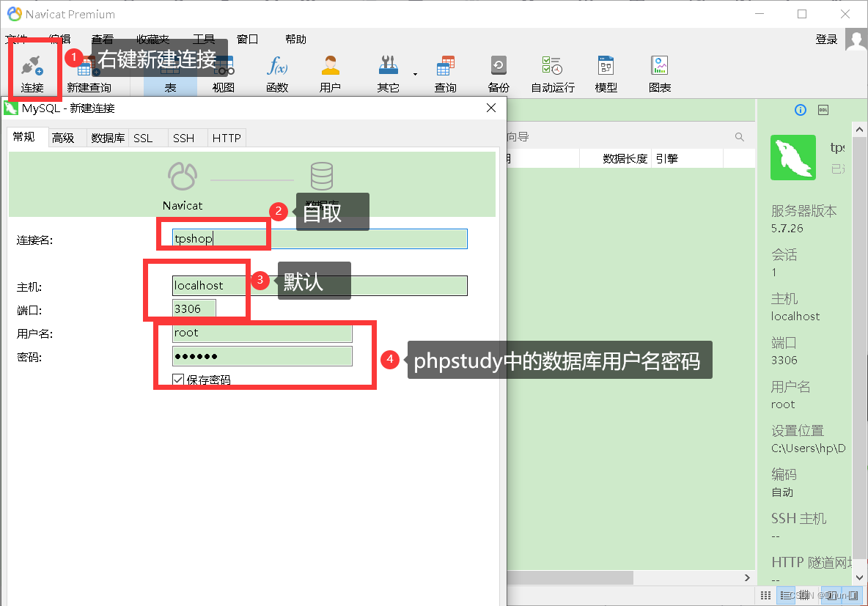Open 新建查询 from the toolbar
This screenshot has width=868, height=606.
click(89, 74)
